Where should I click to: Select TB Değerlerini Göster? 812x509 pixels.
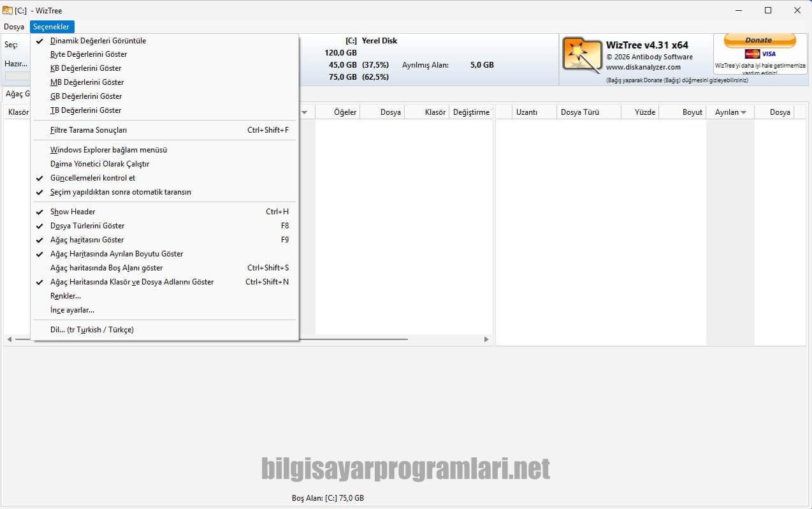click(164, 110)
